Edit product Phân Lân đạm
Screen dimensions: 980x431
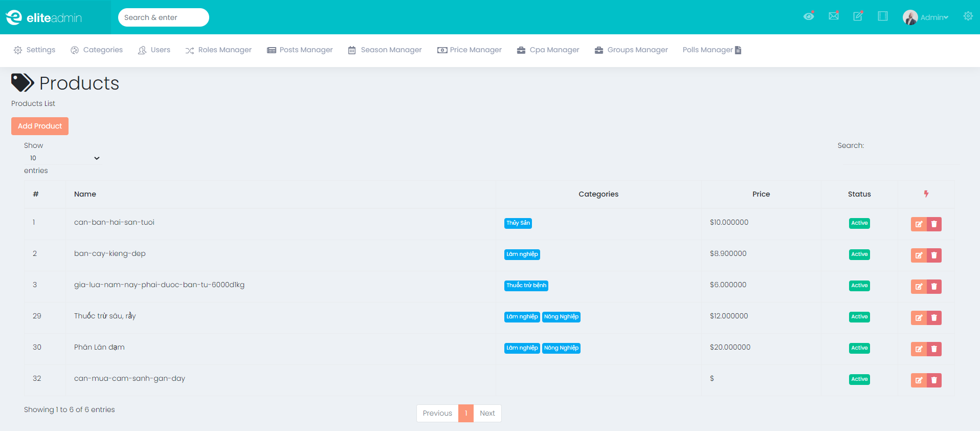[x=919, y=349]
